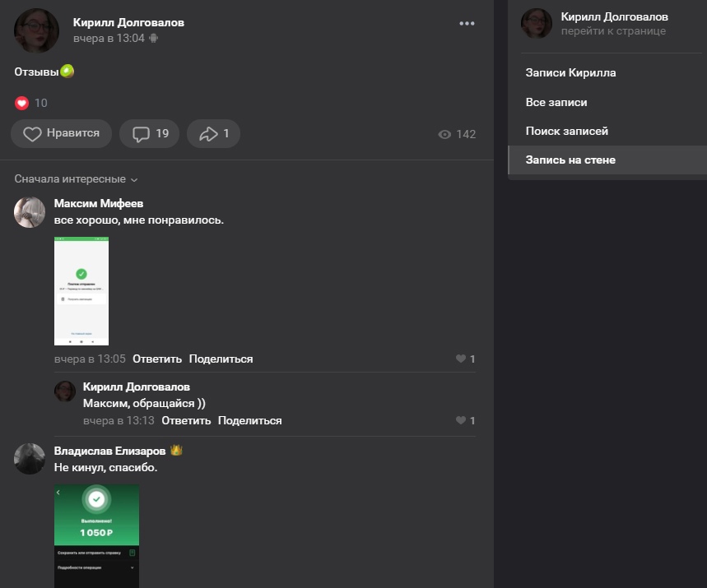Open the three-dot post options menu

click(x=467, y=24)
